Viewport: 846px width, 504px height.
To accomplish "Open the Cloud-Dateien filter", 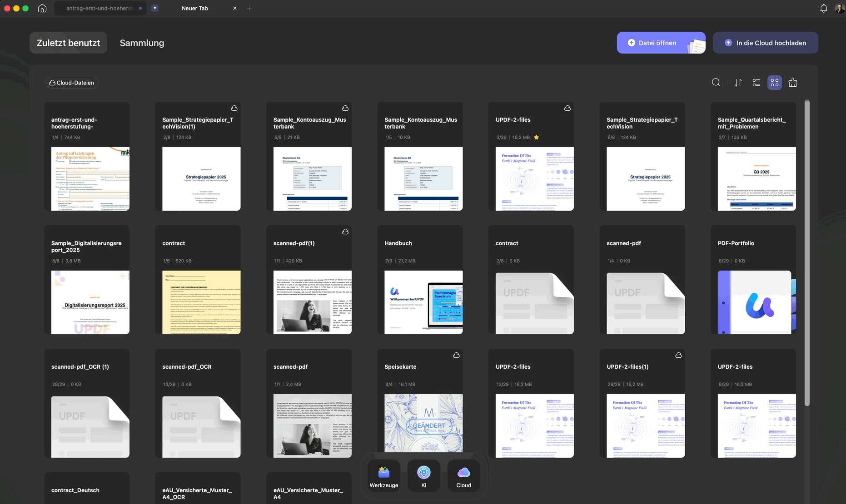I will pyautogui.click(x=72, y=83).
